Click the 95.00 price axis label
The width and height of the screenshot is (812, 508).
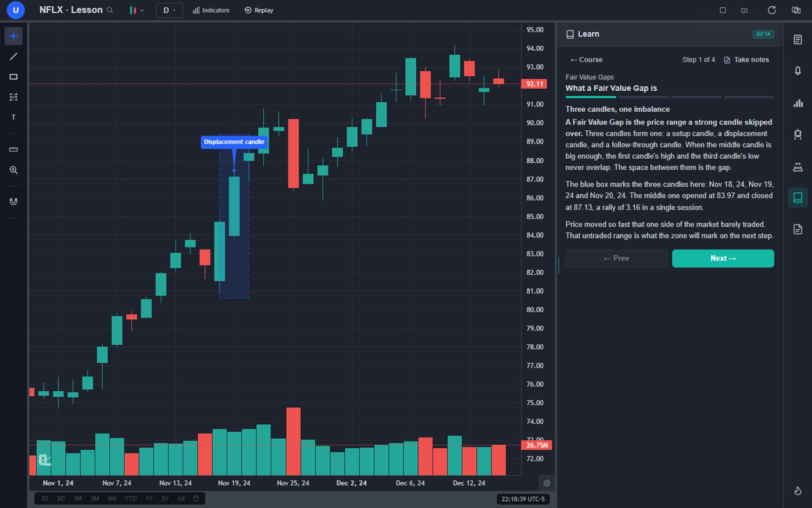click(535, 30)
